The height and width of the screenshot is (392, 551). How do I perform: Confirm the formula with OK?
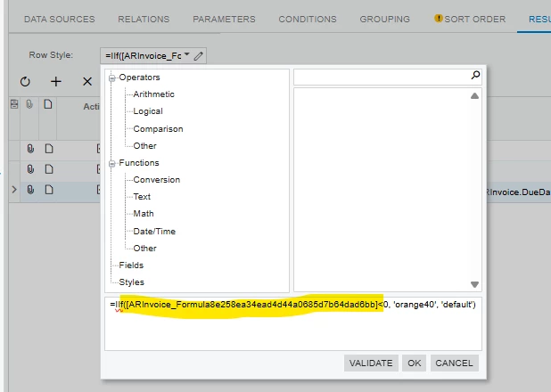pyautogui.click(x=415, y=363)
